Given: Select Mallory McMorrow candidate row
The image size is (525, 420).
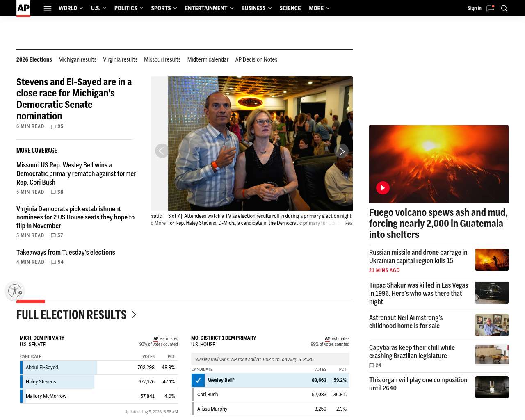Looking at the screenshot, I should (x=99, y=396).
